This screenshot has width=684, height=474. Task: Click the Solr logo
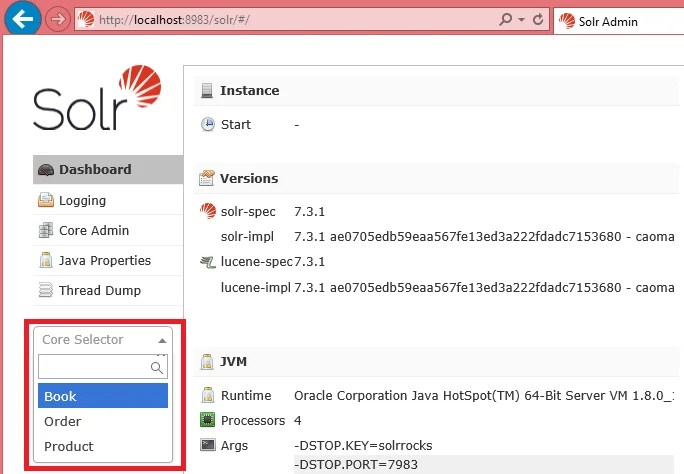click(x=97, y=98)
